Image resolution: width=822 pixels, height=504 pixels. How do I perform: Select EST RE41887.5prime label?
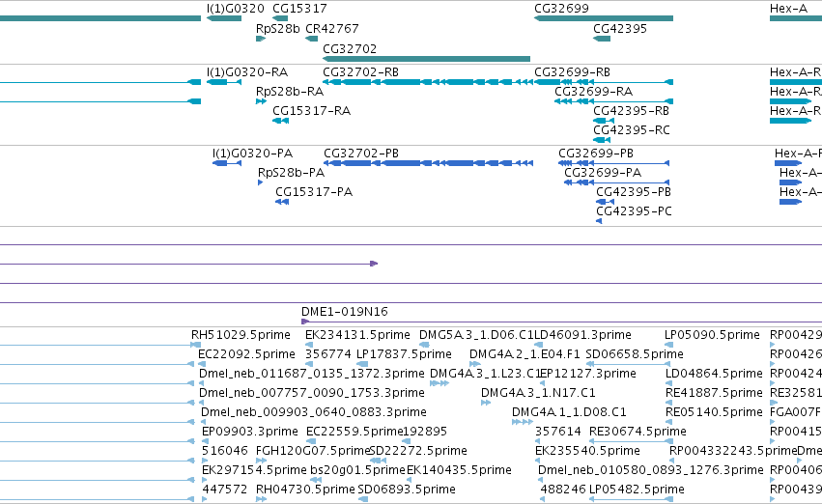click(x=714, y=393)
